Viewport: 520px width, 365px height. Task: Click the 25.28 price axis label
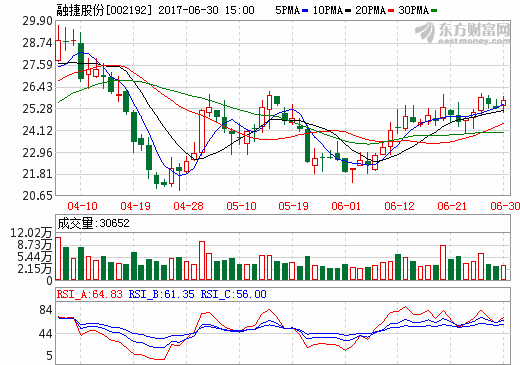click(37, 109)
